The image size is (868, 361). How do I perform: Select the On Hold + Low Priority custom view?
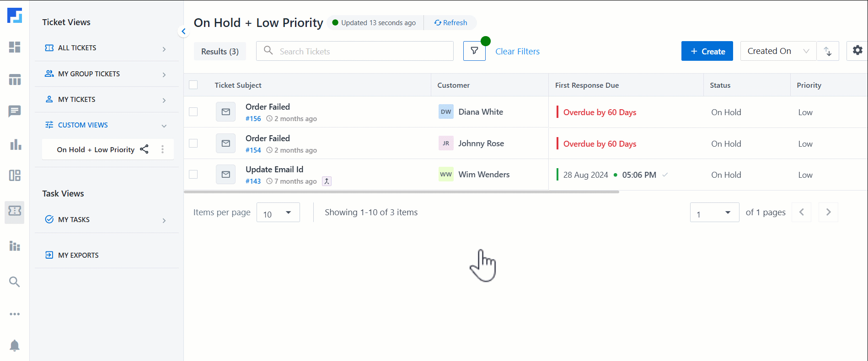96,150
